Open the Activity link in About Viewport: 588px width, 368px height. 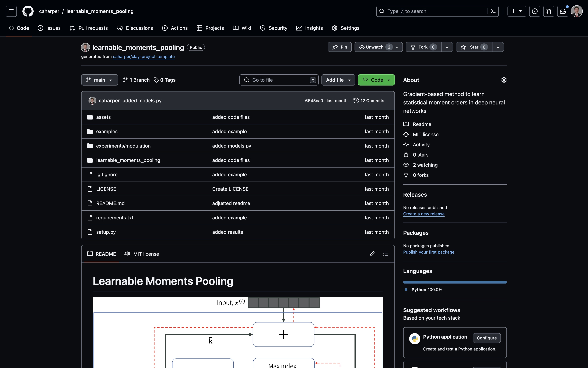tap(421, 145)
